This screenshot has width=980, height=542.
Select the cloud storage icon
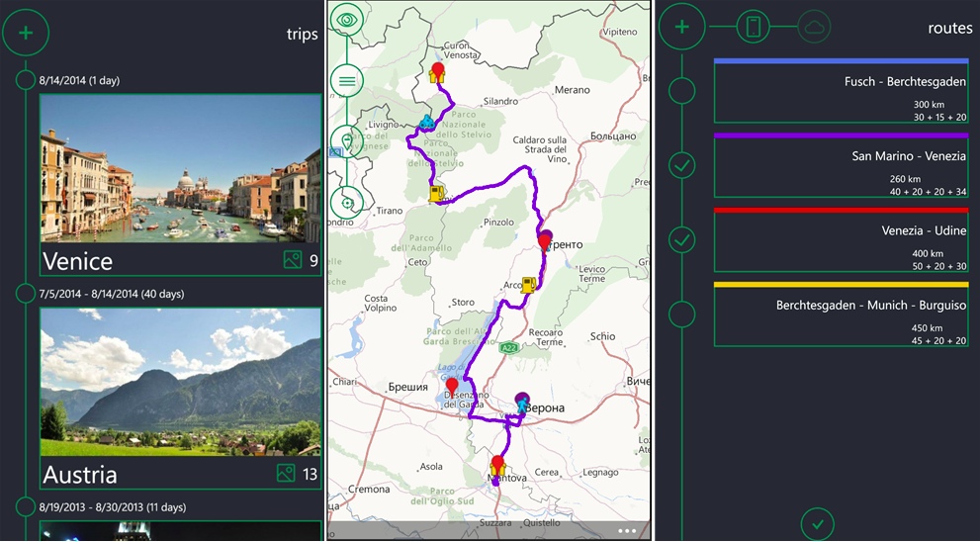pos(814,27)
